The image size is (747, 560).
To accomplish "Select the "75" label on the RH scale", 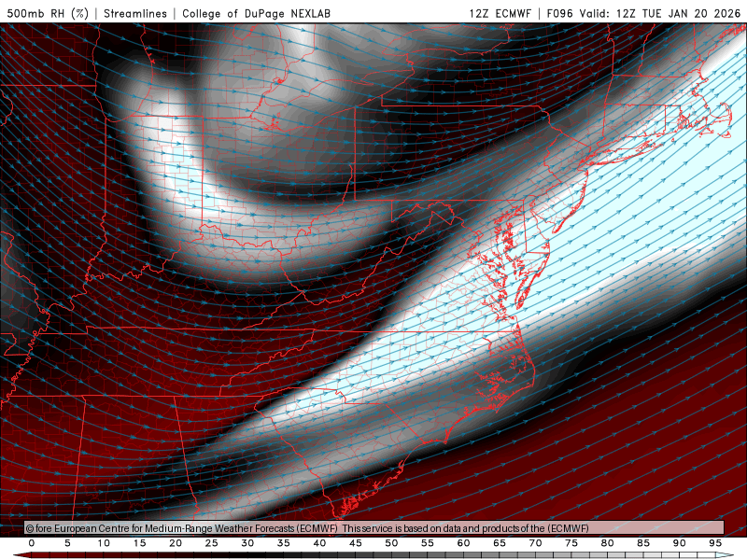I will (571, 543).
